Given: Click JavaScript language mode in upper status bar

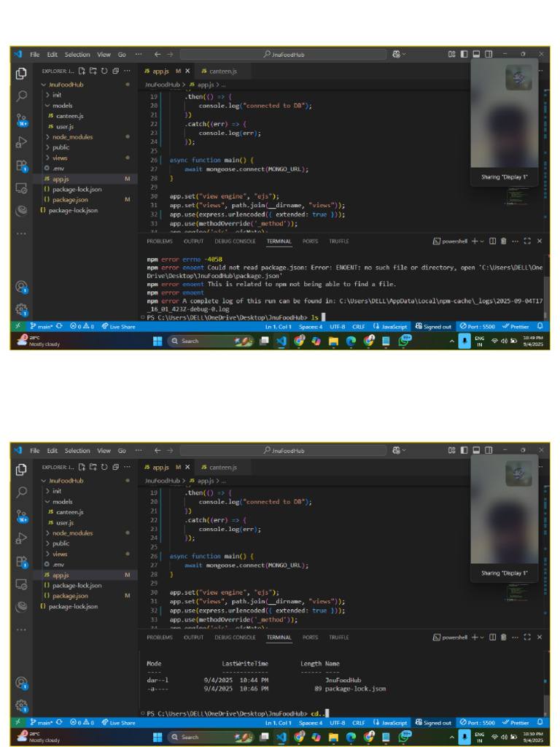Looking at the screenshot, I should (x=390, y=326).
